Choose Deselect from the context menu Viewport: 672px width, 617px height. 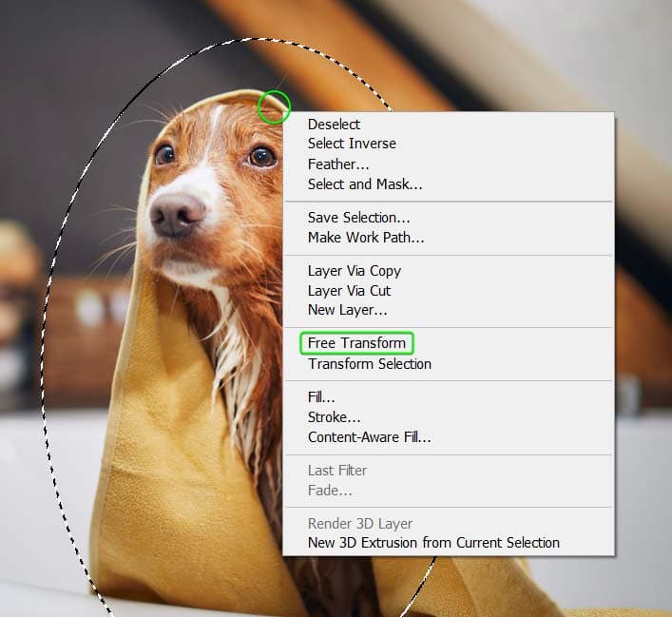[449, 125]
